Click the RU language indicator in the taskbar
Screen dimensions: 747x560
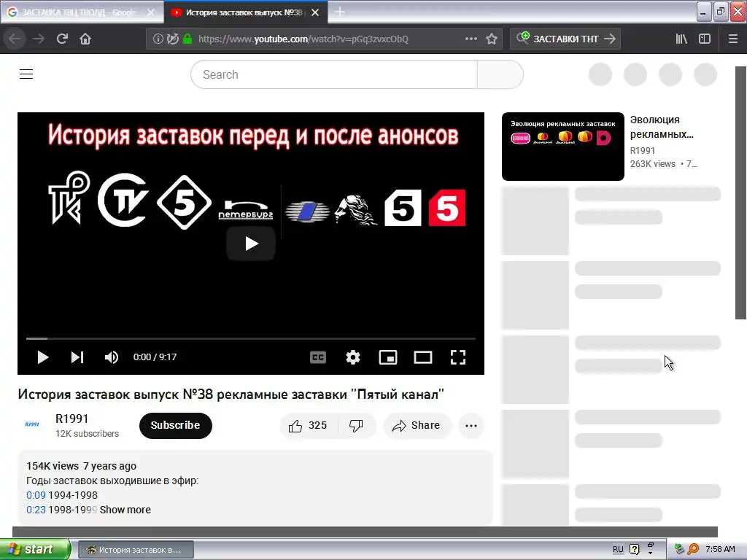[618, 550]
